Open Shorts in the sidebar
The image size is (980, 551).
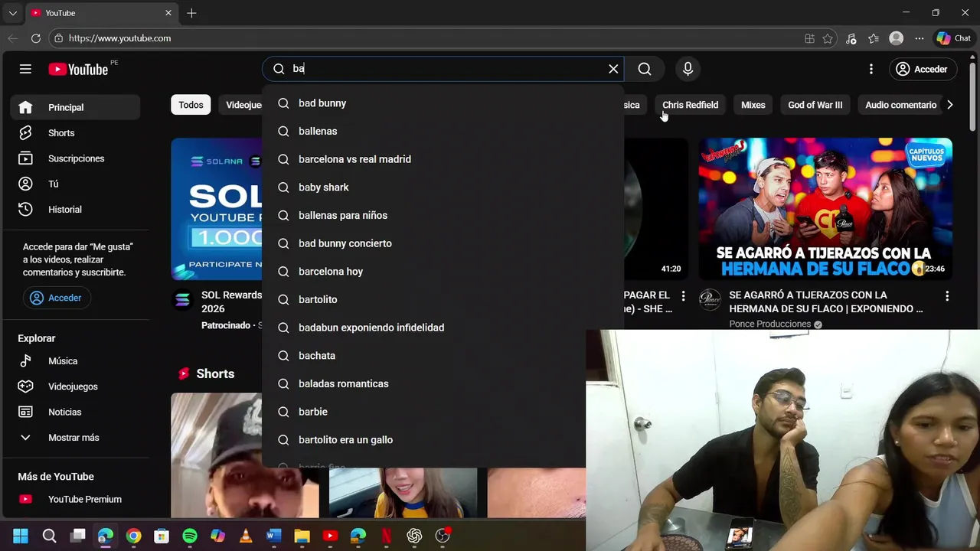pos(75,133)
